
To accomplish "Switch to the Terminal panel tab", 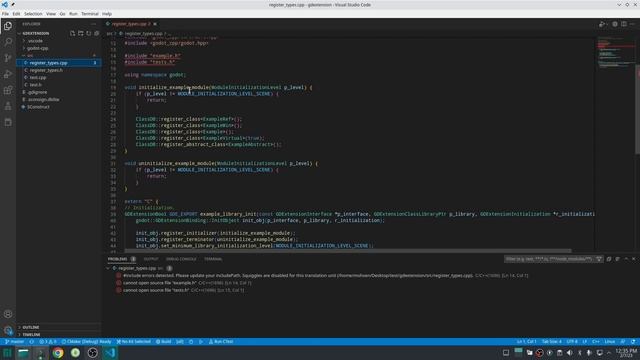I will point(213,259).
